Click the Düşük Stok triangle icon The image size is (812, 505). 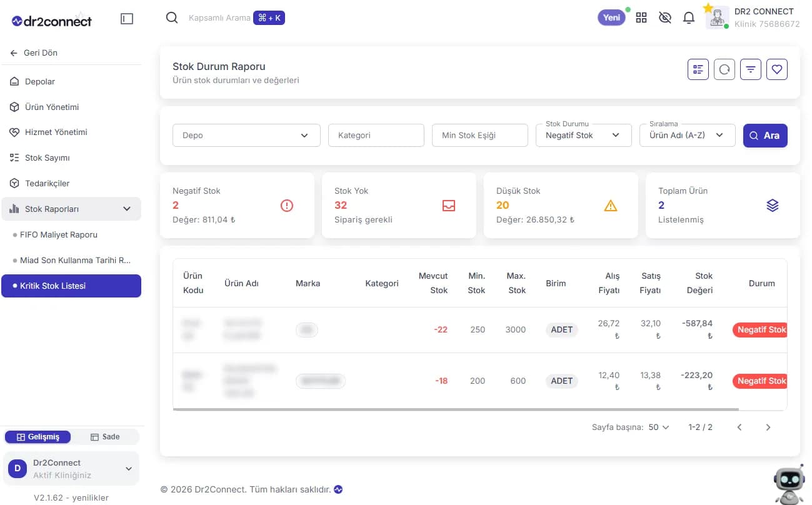click(x=611, y=205)
